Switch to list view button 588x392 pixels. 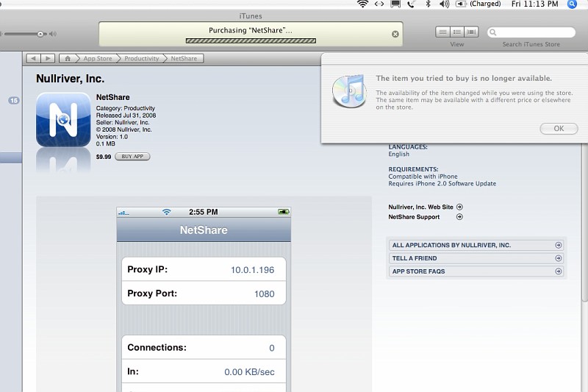coord(442,32)
